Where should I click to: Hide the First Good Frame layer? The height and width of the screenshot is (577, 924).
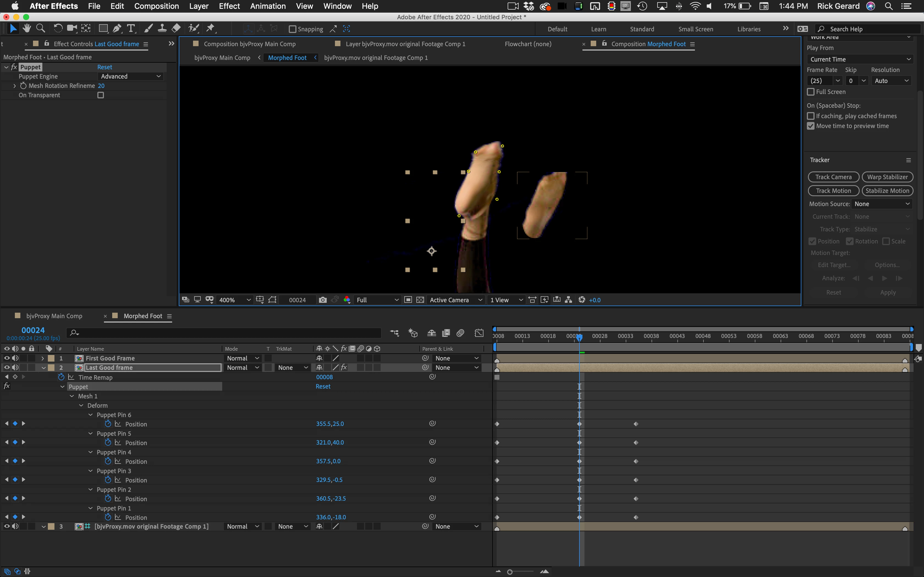tap(7, 358)
